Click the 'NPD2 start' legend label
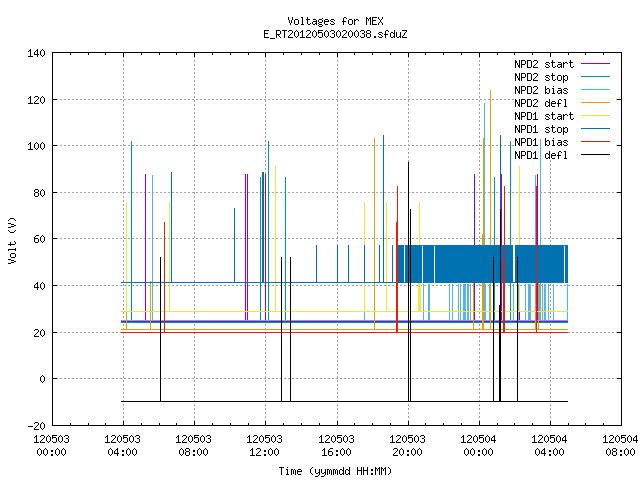The image size is (640, 480). [544, 64]
